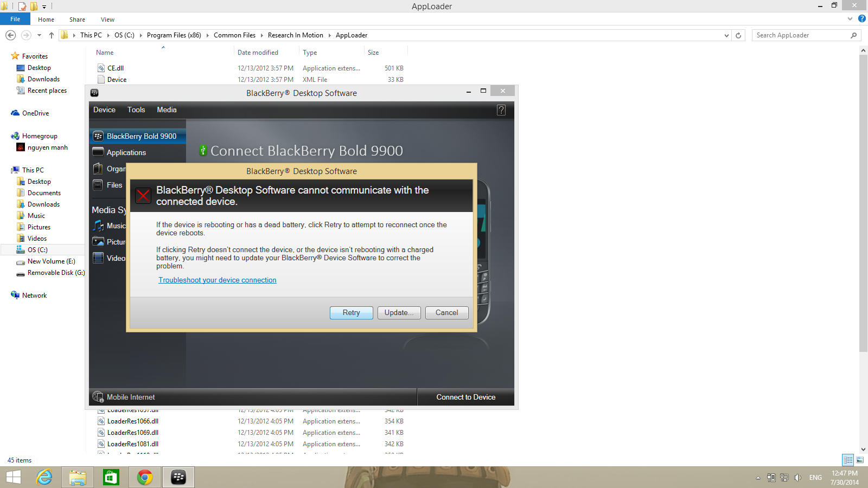Open OneDrive in navigation pane
Image resolution: width=868 pixels, height=488 pixels.
point(35,113)
